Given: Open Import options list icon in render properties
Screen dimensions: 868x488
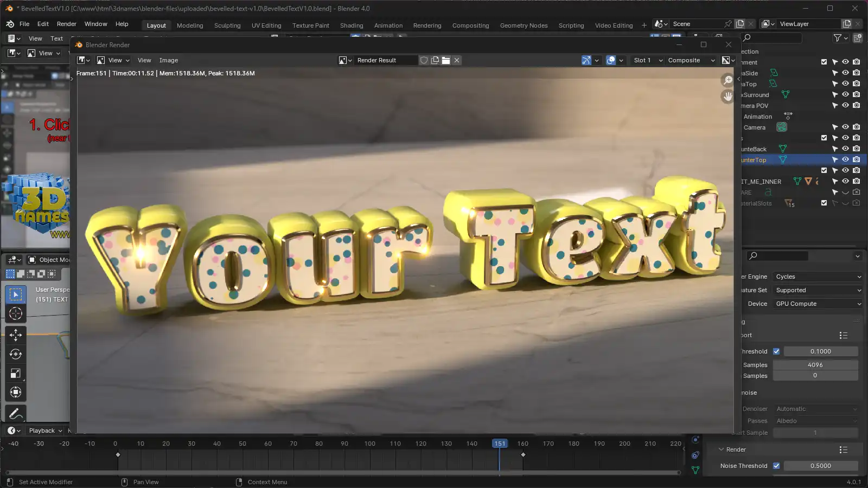Looking at the screenshot, I should point(844,336).
